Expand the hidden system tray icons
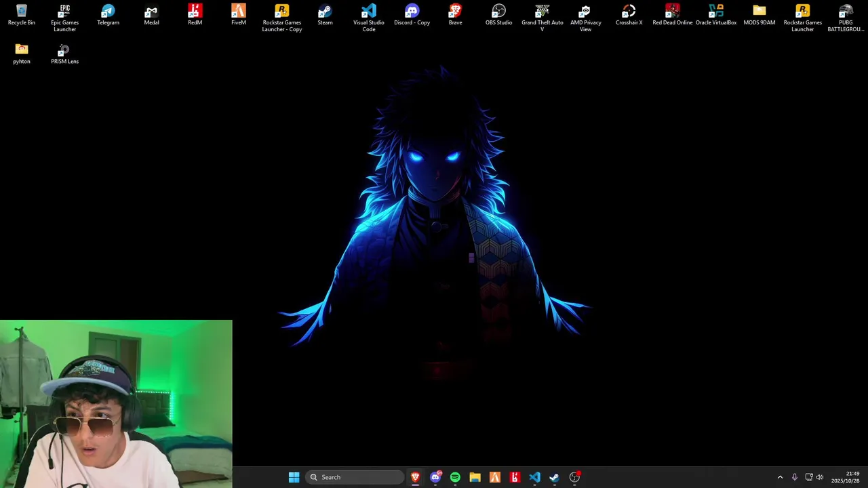The image size is (868, 488). point(780,477)
